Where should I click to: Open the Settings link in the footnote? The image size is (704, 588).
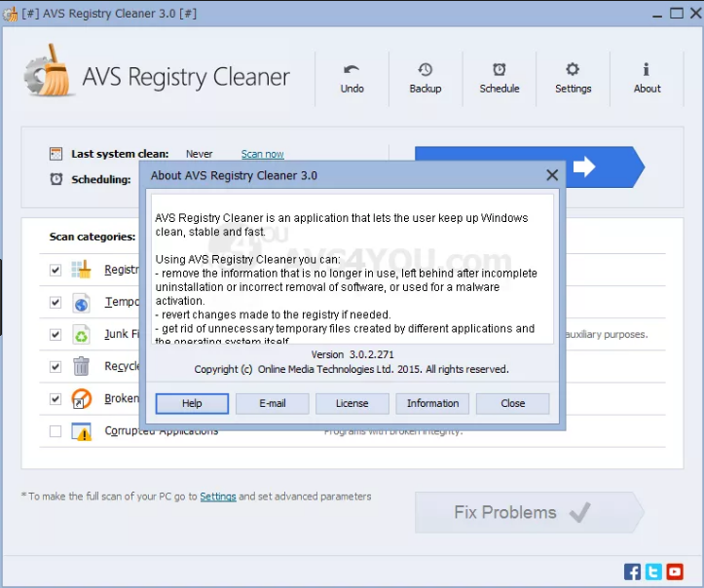[x=218, y=496]
